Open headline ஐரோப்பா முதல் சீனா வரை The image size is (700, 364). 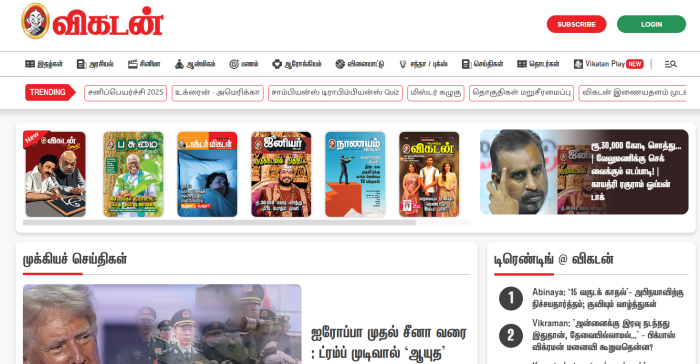388,343
